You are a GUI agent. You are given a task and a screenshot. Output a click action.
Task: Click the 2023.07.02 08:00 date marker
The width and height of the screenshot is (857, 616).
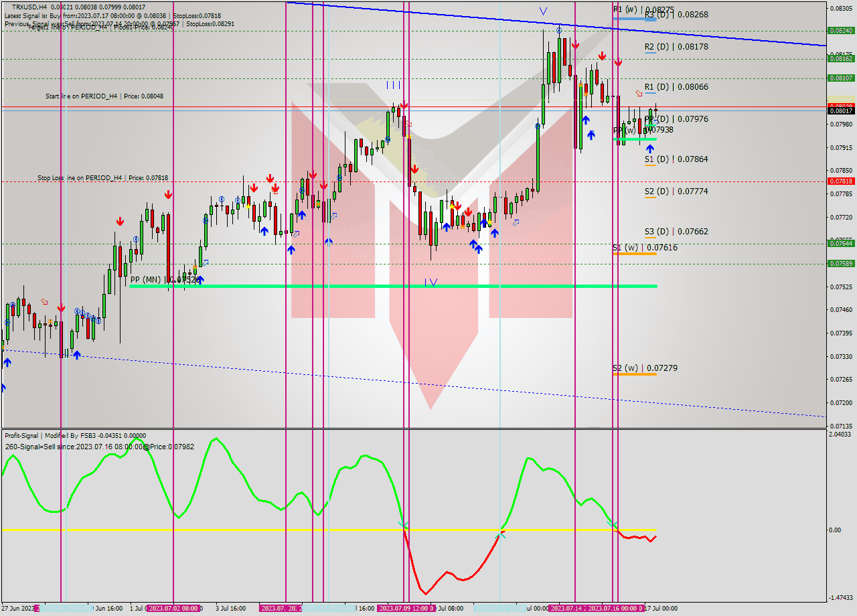click(x=173, y=609)
